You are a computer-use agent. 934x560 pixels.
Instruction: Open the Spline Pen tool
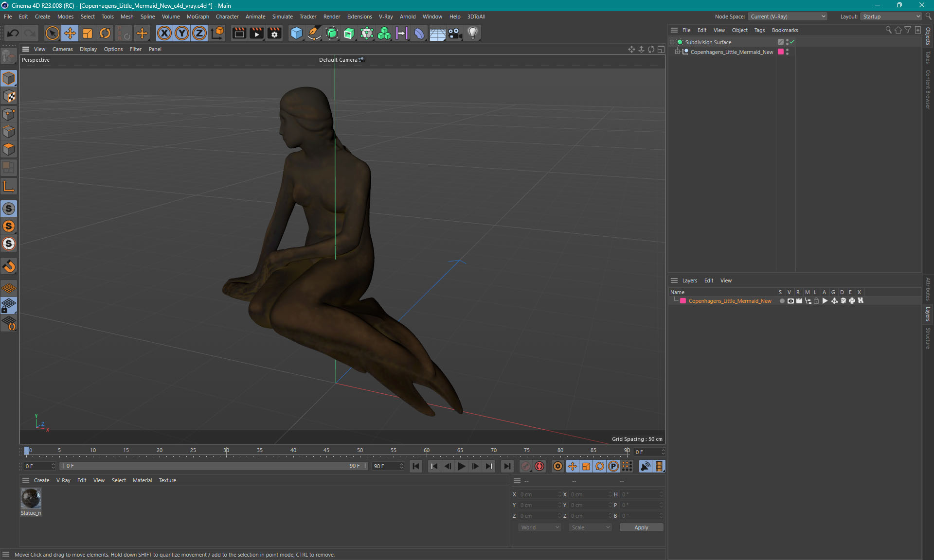point(314,33)
